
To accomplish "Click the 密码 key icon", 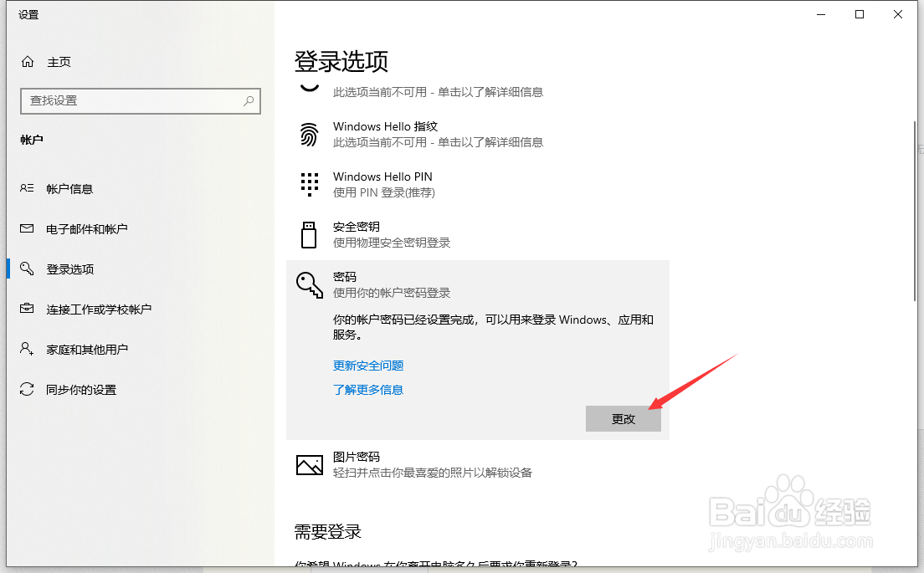I will [x=309, y=284].
